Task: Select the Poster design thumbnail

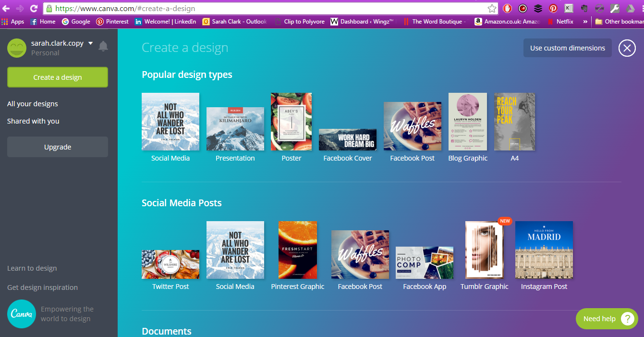Action: pos(292,122)
